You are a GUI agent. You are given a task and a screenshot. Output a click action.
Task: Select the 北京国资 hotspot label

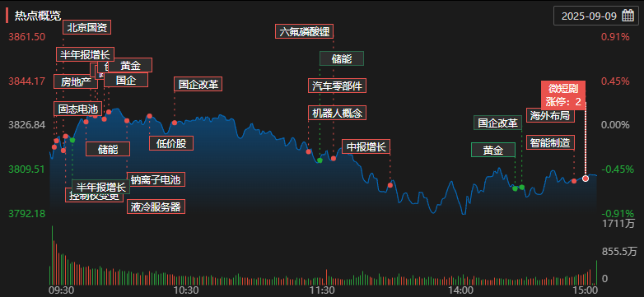click(86, 27)
